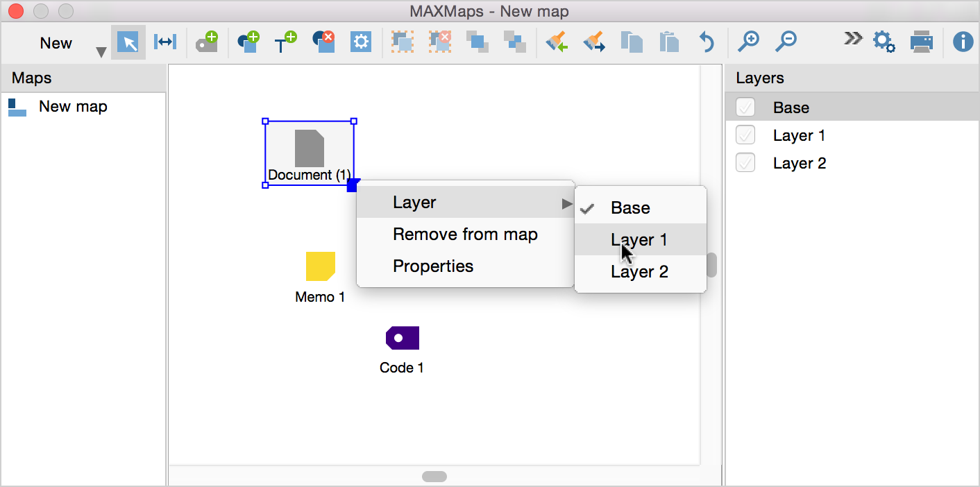Select New map in Maps list
Image resolution: width=980 pixels, height=487 pixels.
coord(83,107)
